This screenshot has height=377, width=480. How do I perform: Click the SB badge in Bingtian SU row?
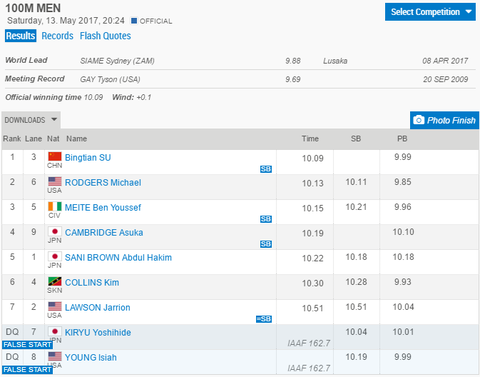pyautogui.click(x=266, y=169)
